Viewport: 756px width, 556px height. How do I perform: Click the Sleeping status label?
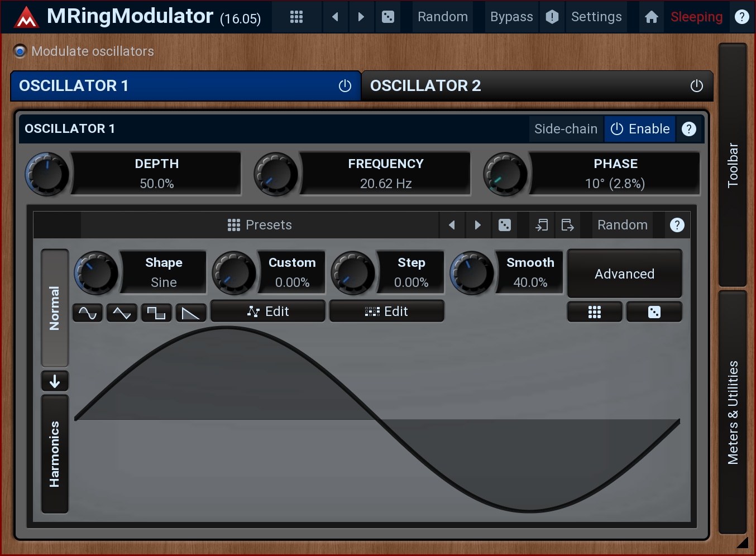click(x=696, y=17)
